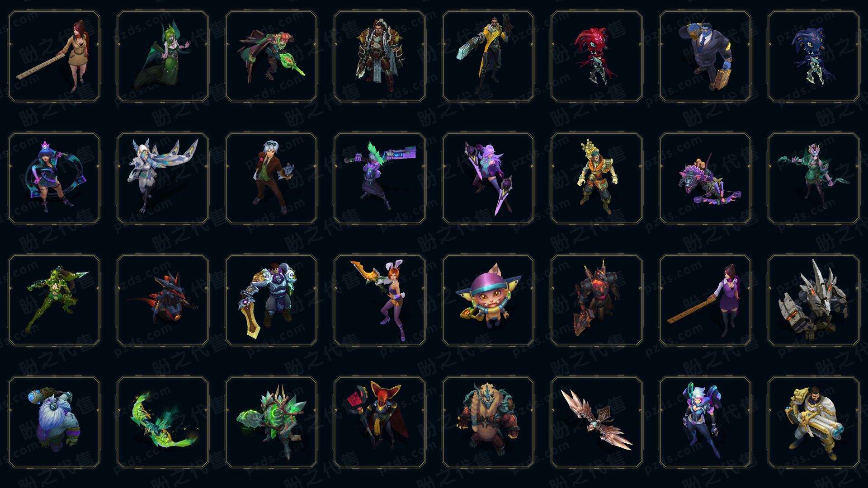Select the orange-haired bunny girl with sword
The width and height of the screenshot is (868, 488).
tap(380, 300)
